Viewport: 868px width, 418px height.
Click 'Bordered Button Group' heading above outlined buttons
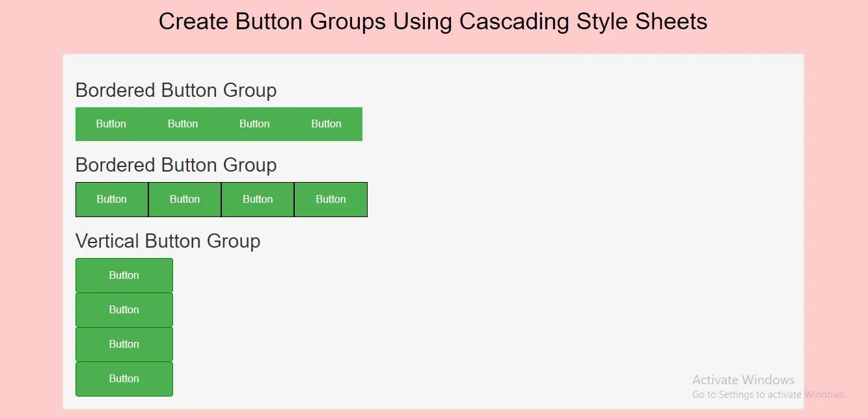coord(176,165)
